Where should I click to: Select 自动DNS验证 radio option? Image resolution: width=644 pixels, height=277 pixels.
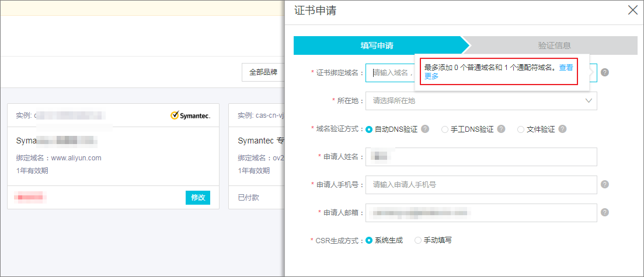pyautogui.click(x=368, y=129)
